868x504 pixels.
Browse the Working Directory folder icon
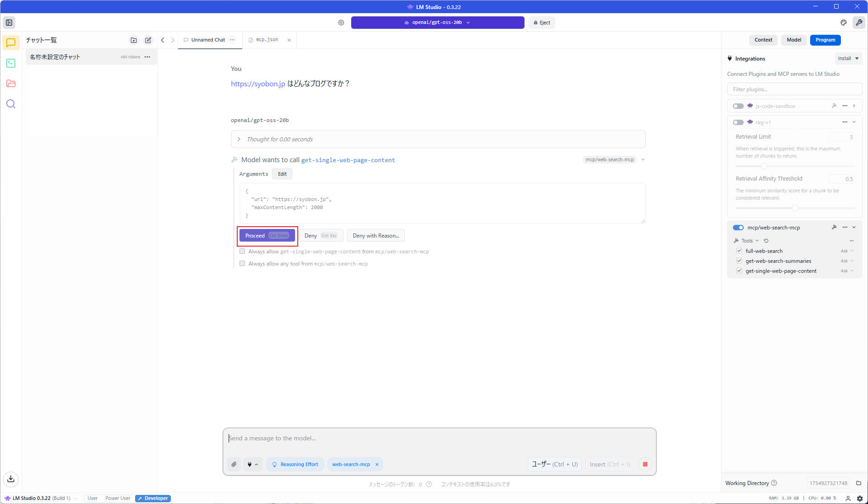(x=859, y=483)
